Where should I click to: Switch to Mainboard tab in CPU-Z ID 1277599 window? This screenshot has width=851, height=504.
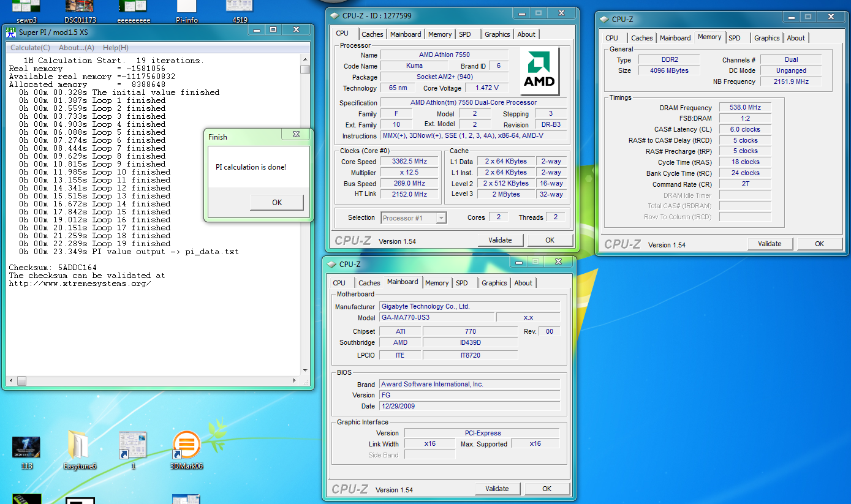click(406, 34)
